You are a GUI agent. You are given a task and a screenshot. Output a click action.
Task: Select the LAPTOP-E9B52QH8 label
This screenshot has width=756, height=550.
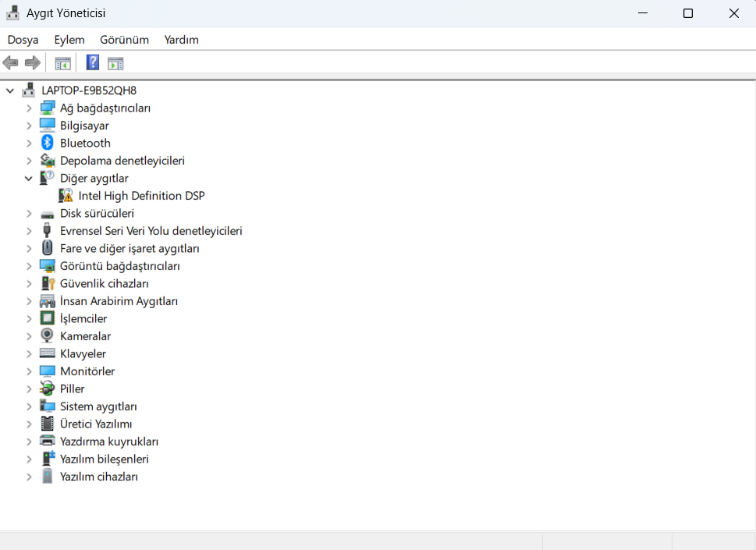tap(89, 90)
